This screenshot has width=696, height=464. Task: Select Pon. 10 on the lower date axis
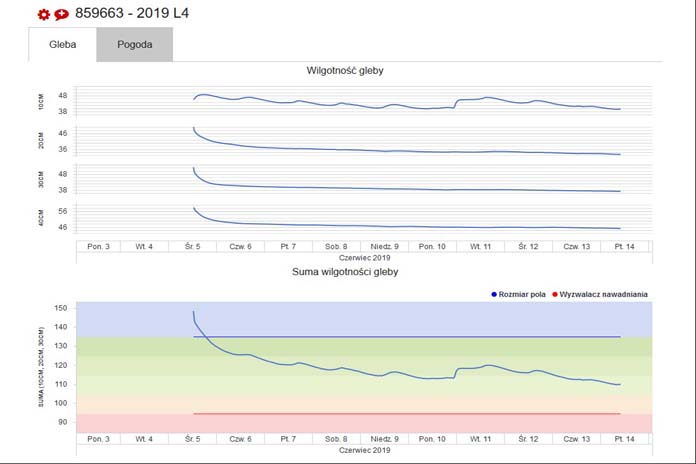click(432, 439)
